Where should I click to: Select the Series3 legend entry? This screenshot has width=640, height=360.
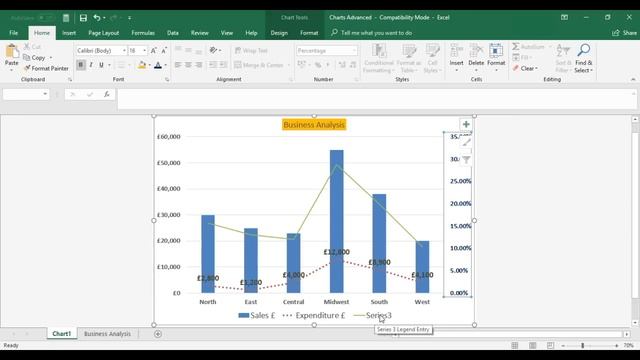click(x=372, y=316)
